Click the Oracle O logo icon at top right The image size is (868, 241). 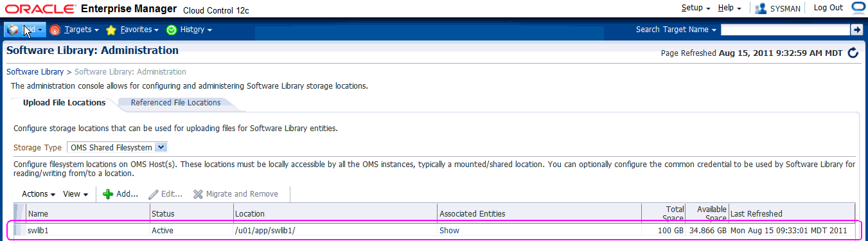859,8
